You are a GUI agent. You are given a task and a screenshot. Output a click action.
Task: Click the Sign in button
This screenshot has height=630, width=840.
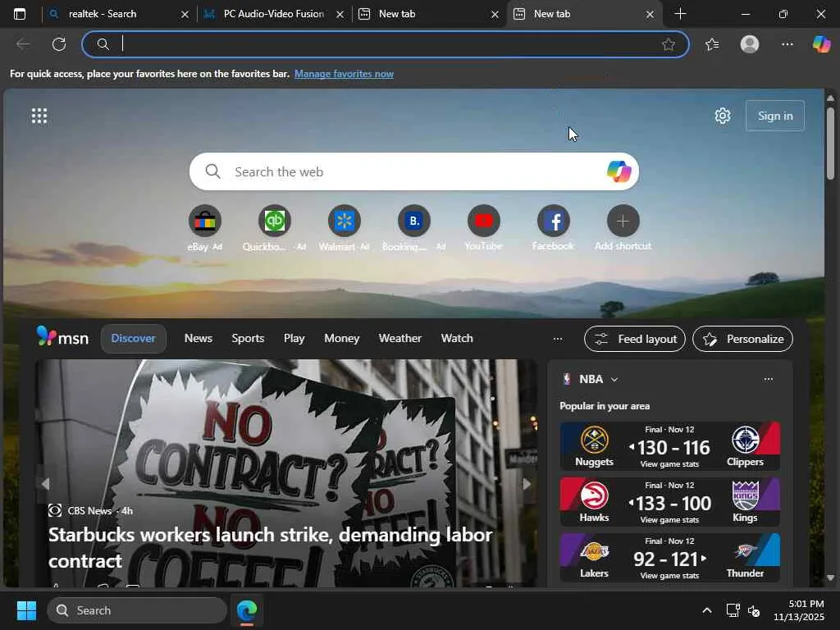(x=775, y=116)
